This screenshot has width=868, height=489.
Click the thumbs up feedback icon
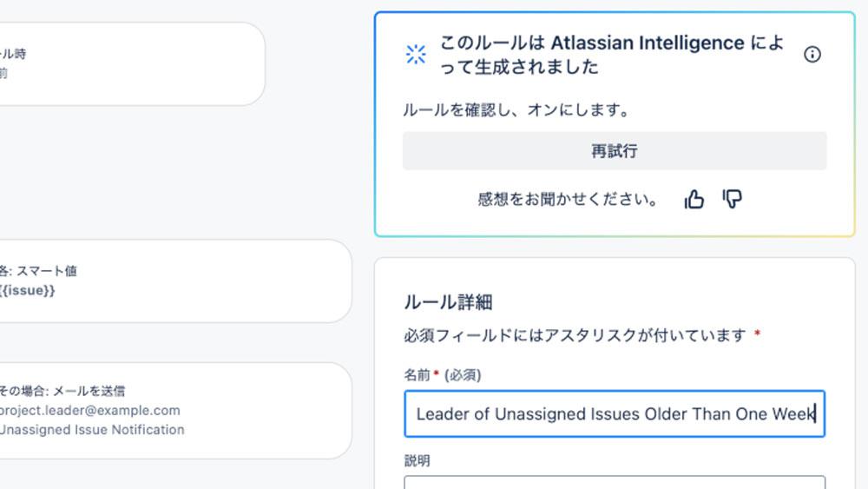[694, 199]
